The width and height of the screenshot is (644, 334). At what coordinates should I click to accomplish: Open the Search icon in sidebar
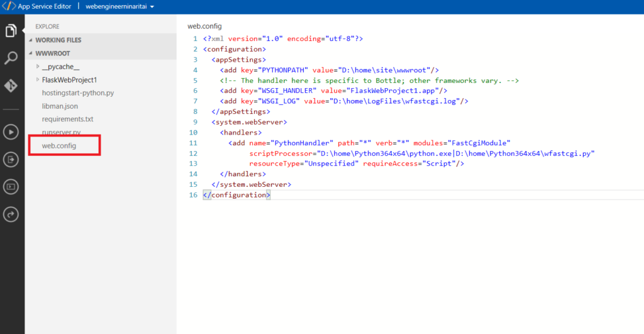click(x=11, y=58)
